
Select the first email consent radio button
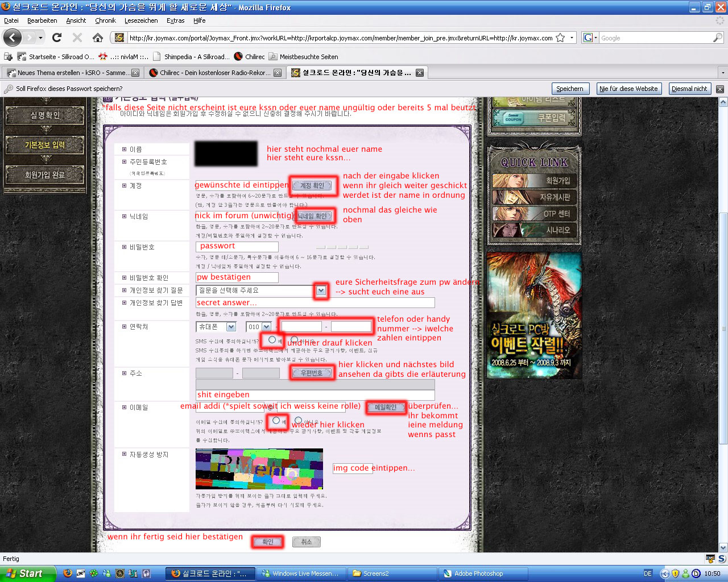[276, 421]
